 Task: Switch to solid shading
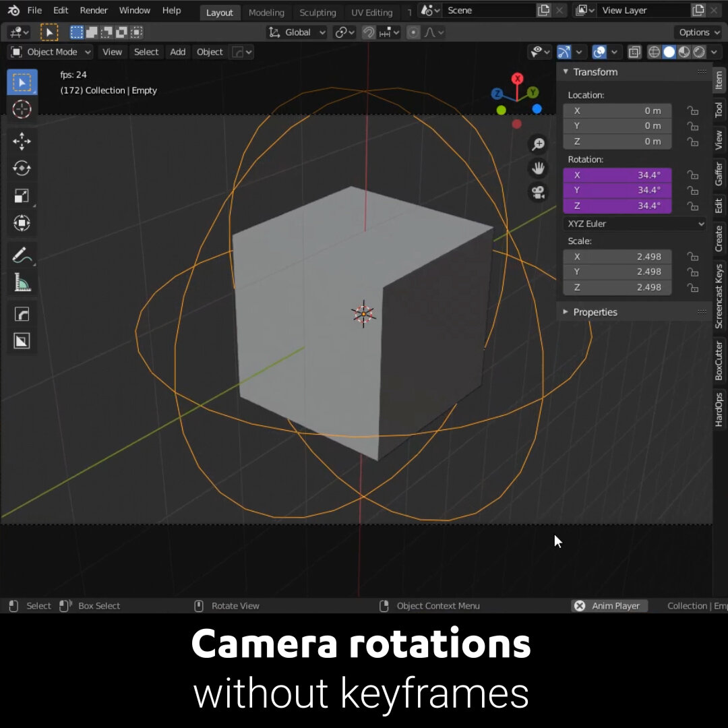[x=669, y=52]
